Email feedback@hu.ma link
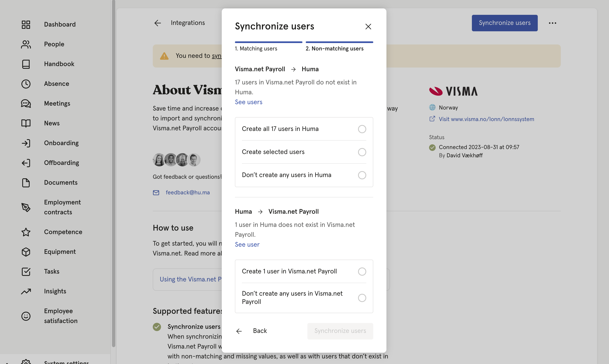 (188, 192)
